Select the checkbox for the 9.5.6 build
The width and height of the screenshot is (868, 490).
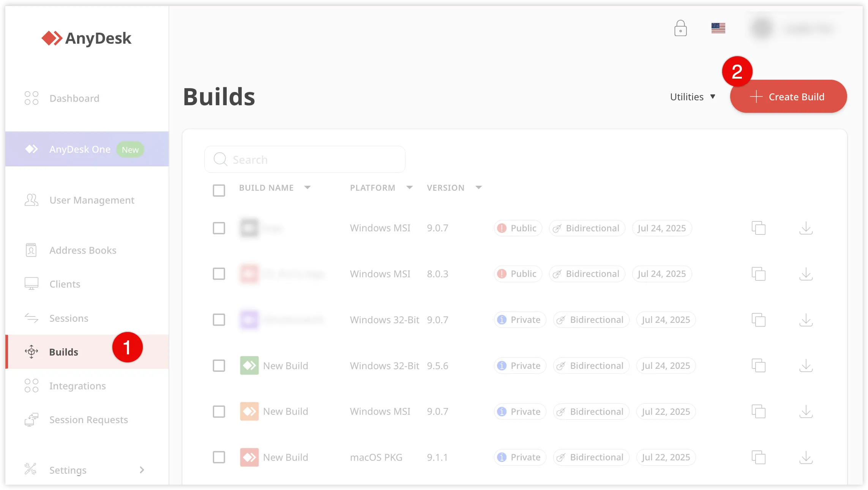click(x=219, y=365)
